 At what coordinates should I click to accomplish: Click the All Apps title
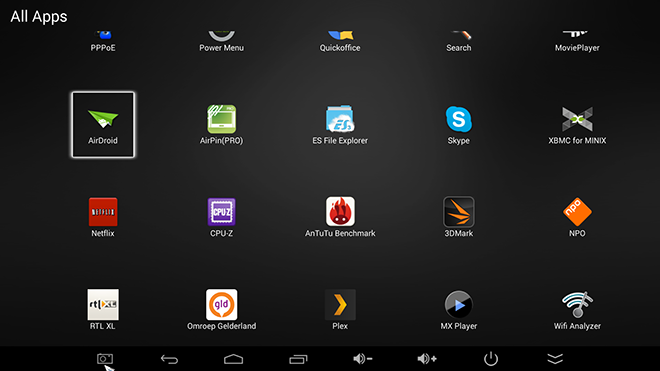point(39,17)
